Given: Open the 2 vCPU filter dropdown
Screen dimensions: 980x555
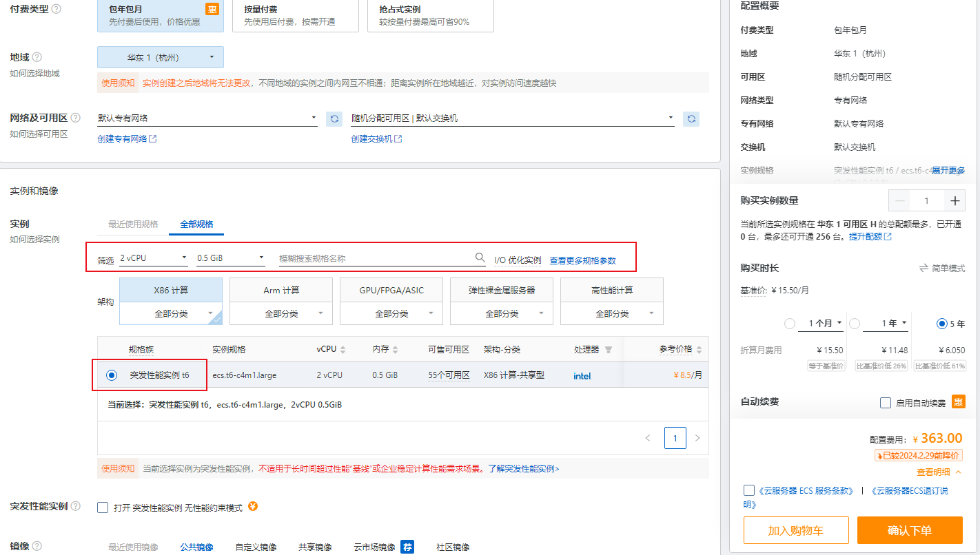Looking at the screenshot, I should click(154, 259).
